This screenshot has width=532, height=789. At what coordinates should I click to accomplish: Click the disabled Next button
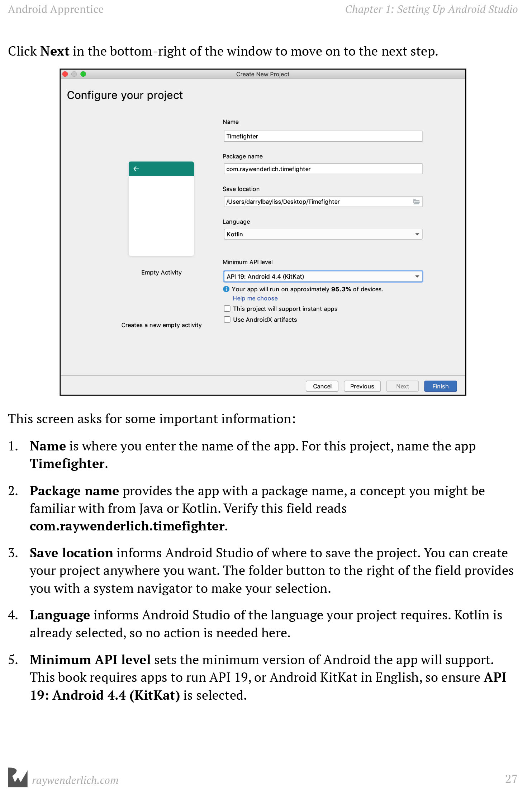402,386
